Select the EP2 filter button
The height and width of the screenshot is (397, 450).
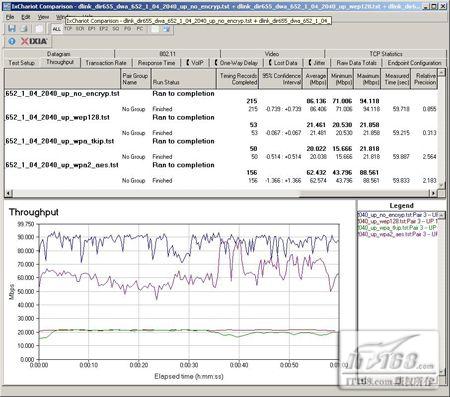pos(104,29)
